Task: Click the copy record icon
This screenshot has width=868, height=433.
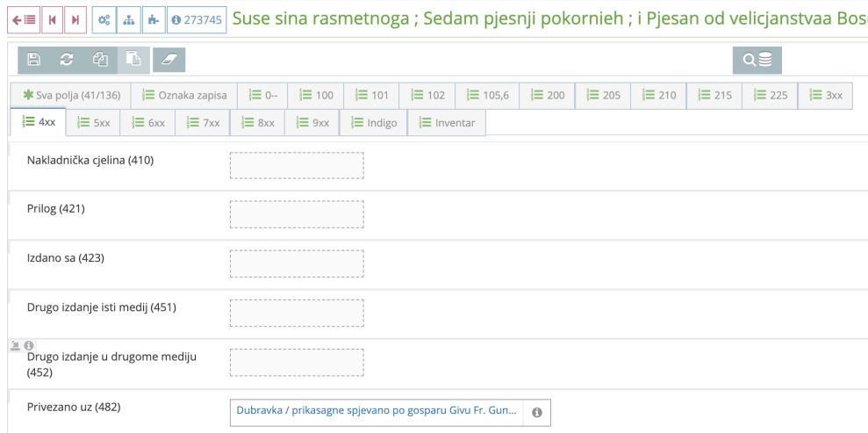Action: click(x=100, y=60)
